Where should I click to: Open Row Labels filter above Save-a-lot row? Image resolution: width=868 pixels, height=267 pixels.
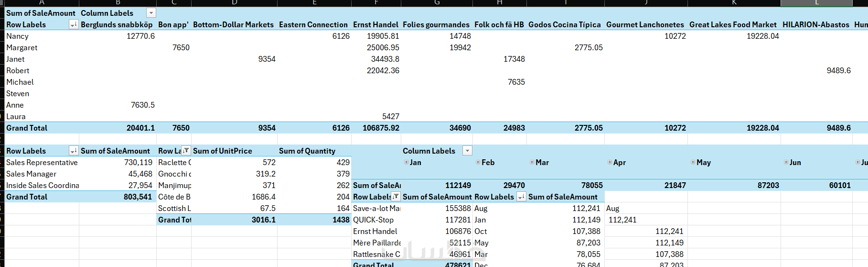pyautogui.click(x=396, y=196)
